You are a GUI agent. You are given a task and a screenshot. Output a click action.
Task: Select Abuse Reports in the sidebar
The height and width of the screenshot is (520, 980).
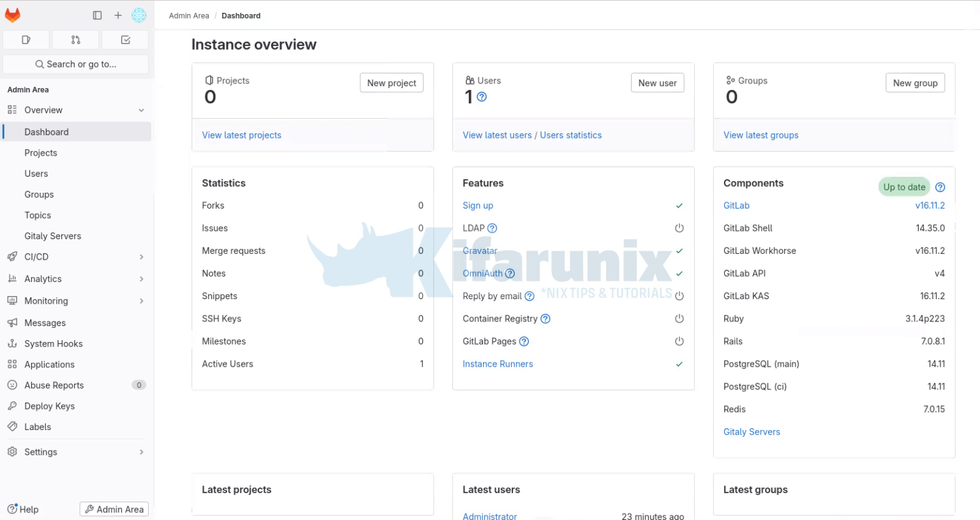pyautogui.click(x=54, y=385)
